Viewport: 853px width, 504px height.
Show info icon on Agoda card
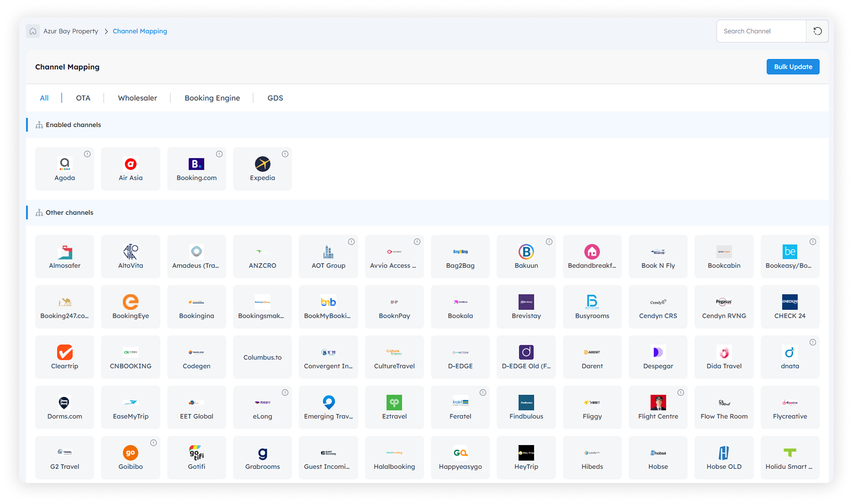point(87,154)
